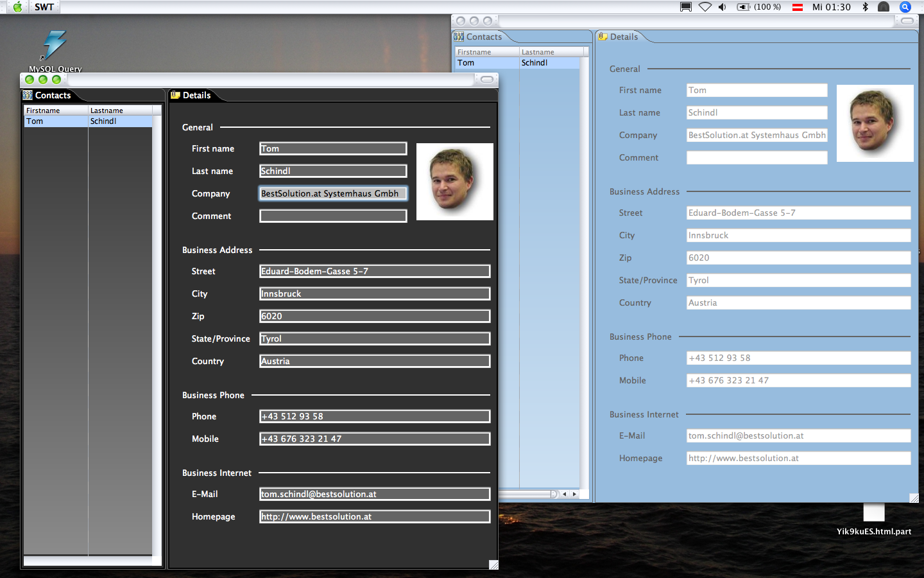Image resolution: width=924 pixels, height=578 pixels.
Task: Click the battery status icon
Action: [x=744, y=7]
